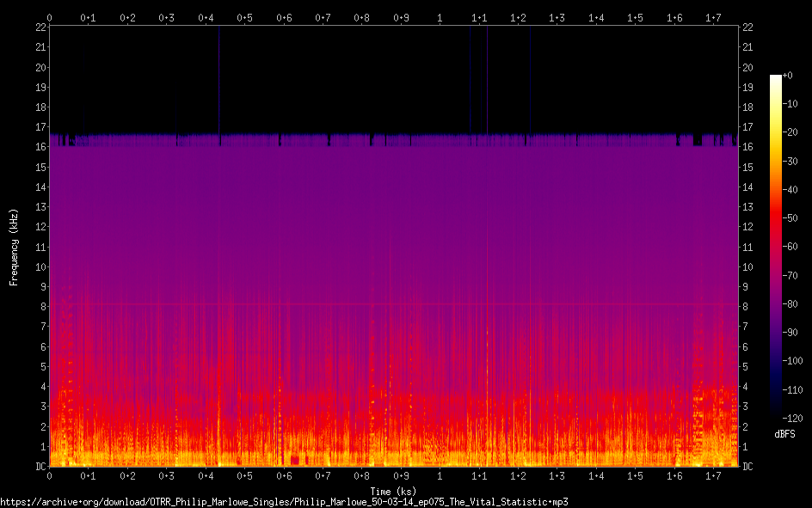
Task: Open the archive.org MP3 URL at the bottom
Action: click(284, 501)
